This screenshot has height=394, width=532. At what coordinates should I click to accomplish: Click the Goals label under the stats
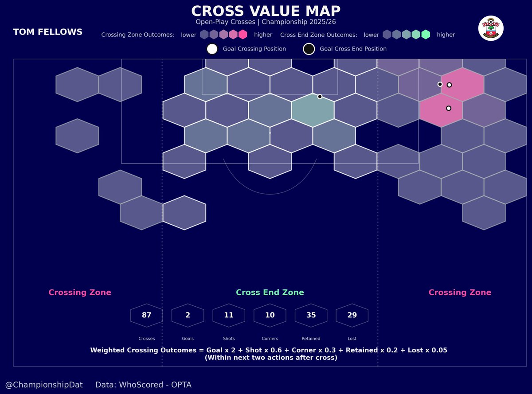point(188,339)
